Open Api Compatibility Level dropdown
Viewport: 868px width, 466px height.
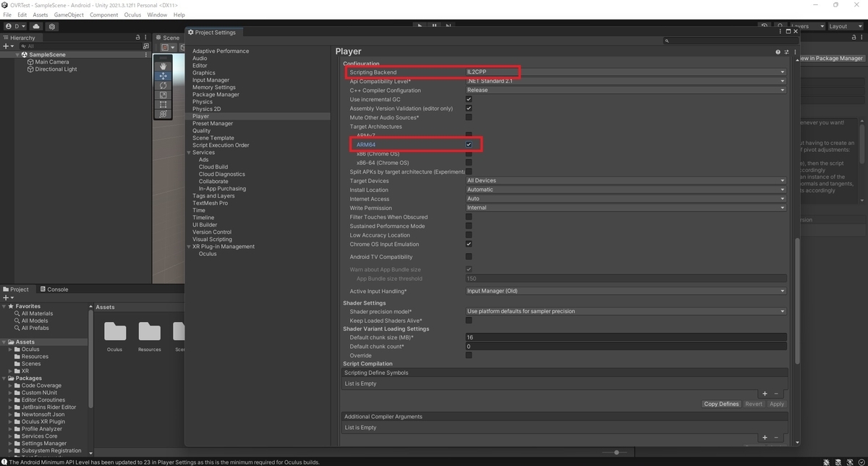pos(626,81)
